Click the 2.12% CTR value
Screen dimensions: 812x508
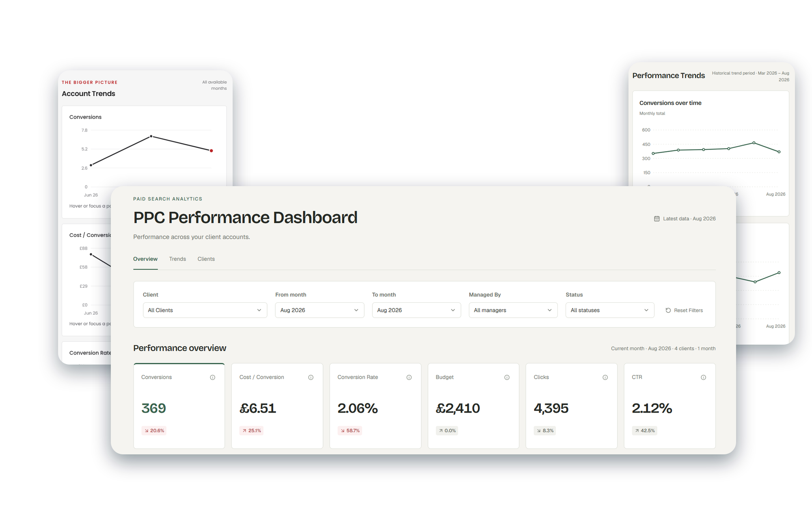[652, 408]
